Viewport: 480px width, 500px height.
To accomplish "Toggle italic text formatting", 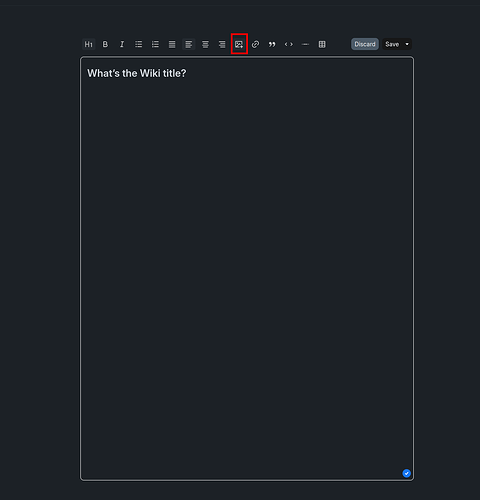I will (122, 44).
